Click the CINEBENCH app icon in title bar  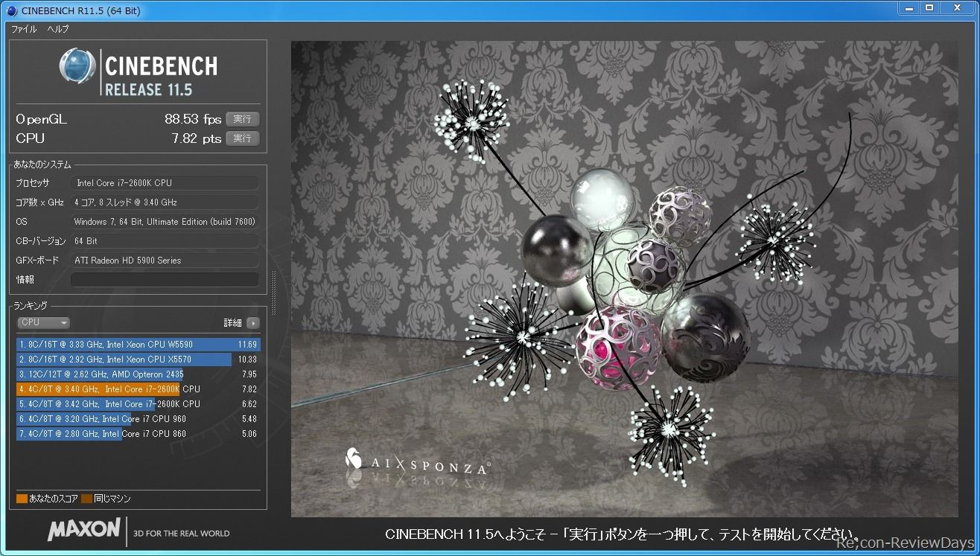coord(11,10)
